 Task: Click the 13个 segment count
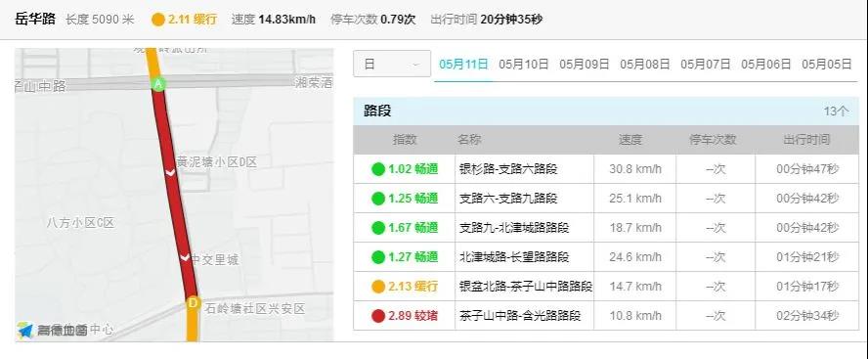[836, 111]
